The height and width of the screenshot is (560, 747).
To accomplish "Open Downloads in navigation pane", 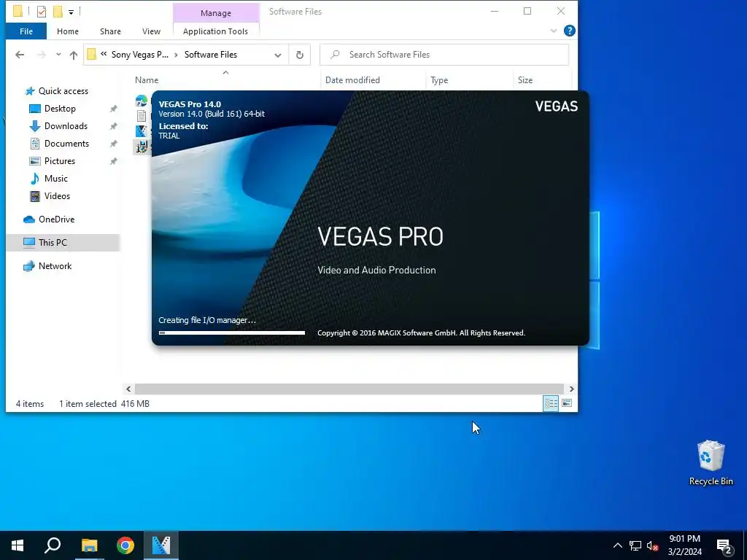I will [x=66, y=126].
